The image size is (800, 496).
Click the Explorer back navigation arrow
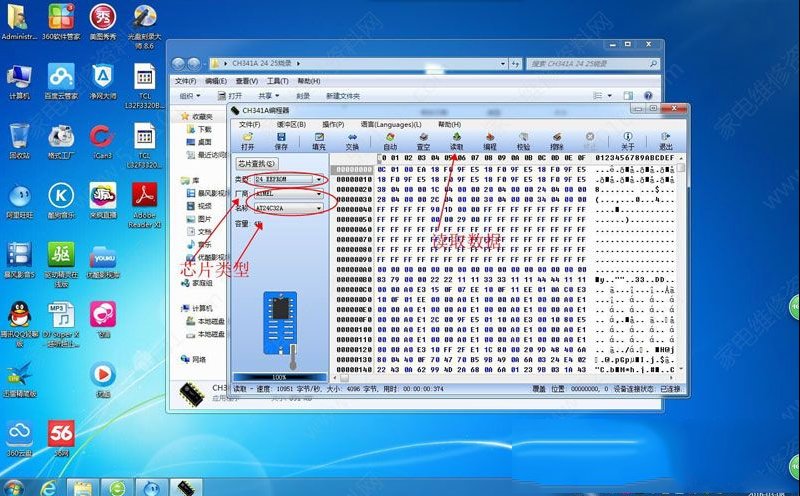[178, 64]
